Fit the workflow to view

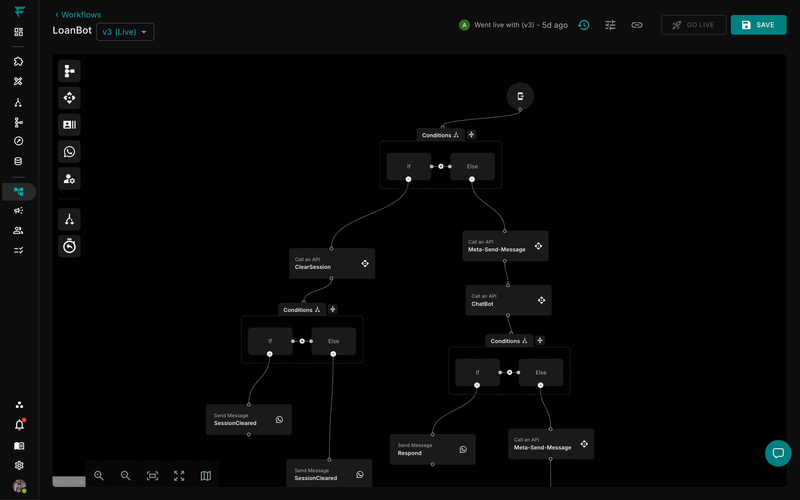[152, 476]
